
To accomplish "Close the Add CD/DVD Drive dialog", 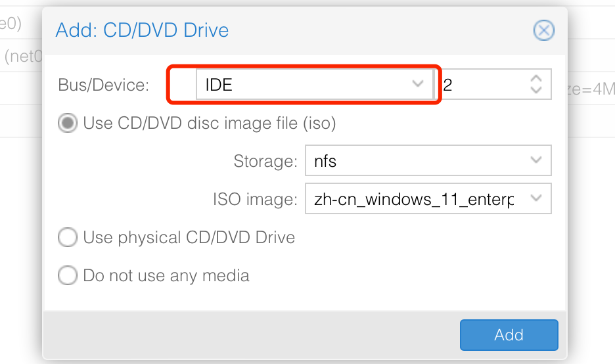I will coord(543,30).
